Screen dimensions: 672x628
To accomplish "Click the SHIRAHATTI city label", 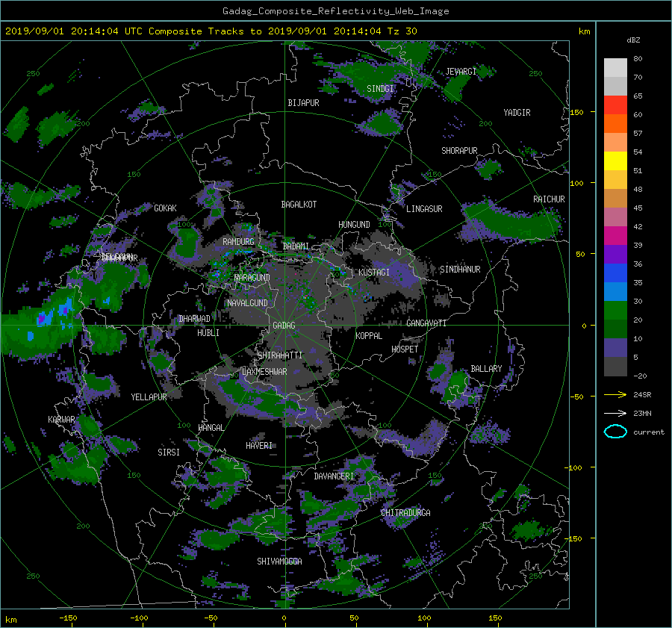I will [280, 355].
